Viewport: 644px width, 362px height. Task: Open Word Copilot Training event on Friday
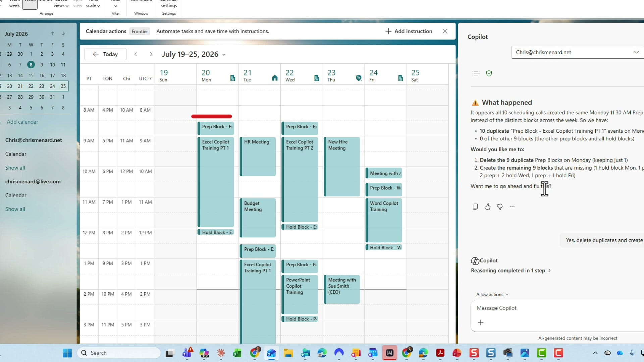(383, 220)
